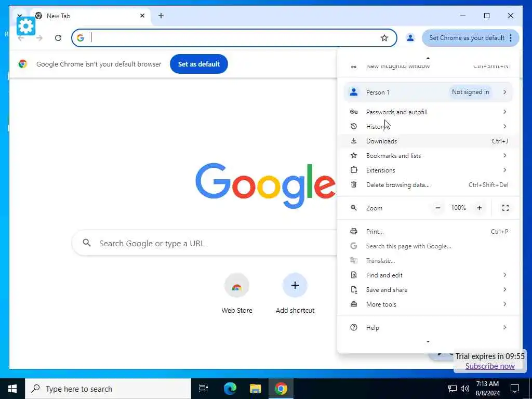
Task: Click the volume icon in system tray
Action: click(x=465, y=389)
